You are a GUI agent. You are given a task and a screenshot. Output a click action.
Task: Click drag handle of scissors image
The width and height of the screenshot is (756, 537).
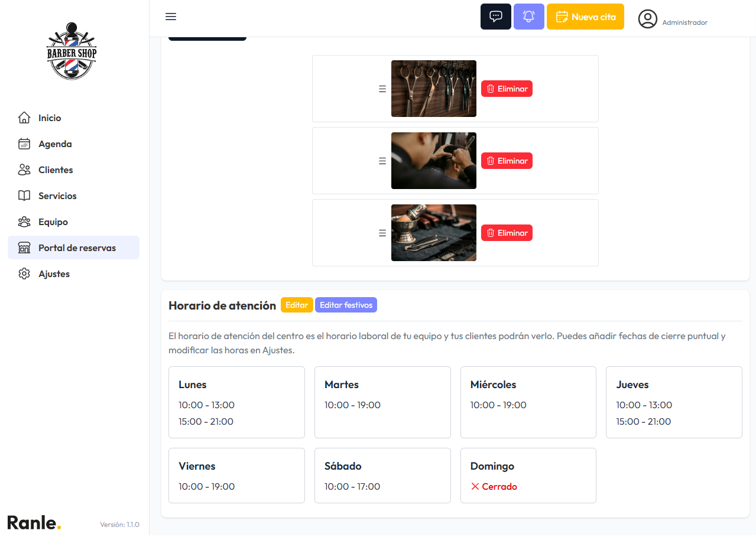(382, 89)
